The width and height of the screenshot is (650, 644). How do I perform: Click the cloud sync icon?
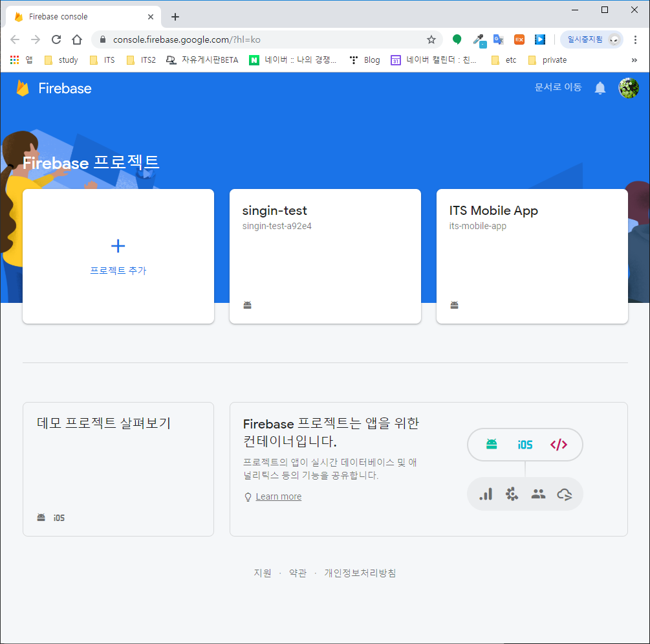pyautogui.click(x=564, y=494)
